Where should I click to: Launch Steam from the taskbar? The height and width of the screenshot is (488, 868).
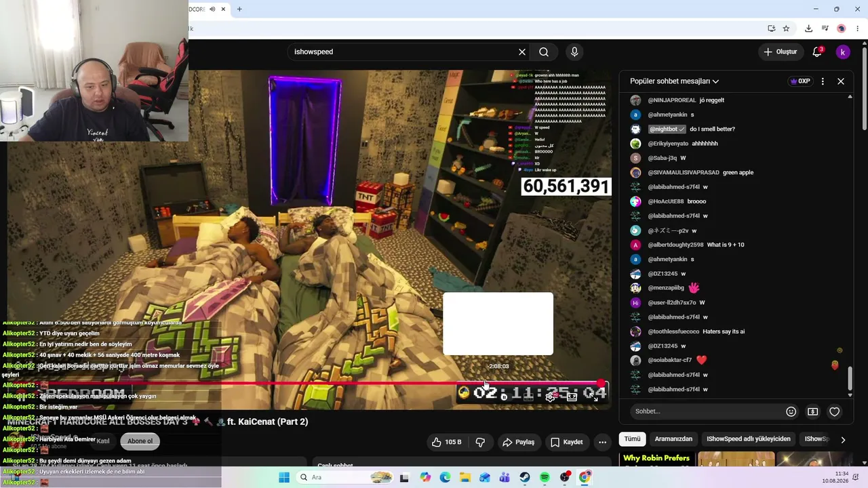pos(525,478)
